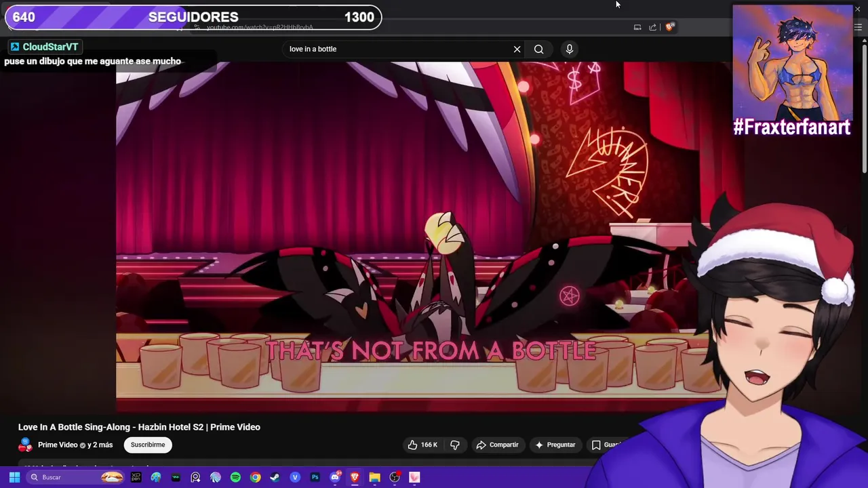Open File Explorer from the taskbar

(374, 477)
